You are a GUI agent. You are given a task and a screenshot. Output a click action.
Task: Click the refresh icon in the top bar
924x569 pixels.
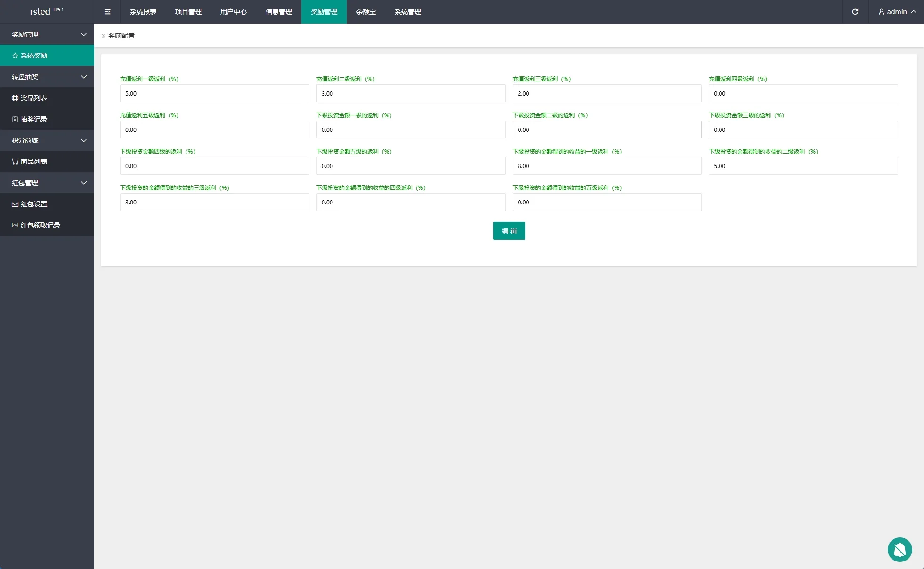(855, 12)
